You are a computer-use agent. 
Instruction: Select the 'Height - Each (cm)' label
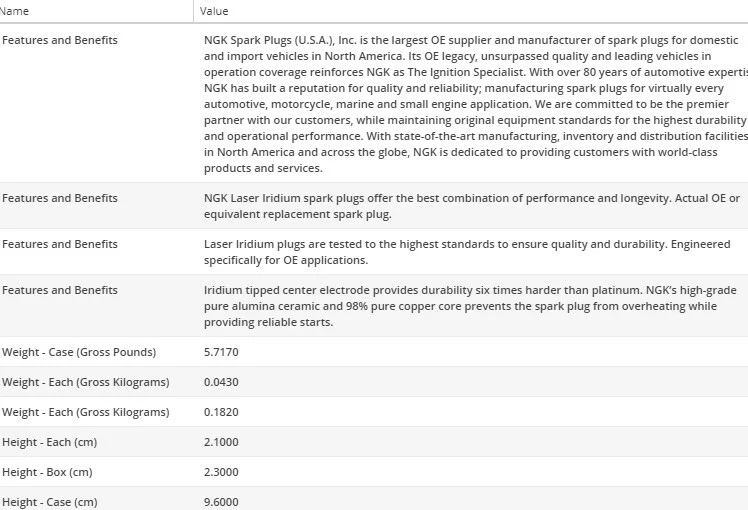tap(49, 442)
